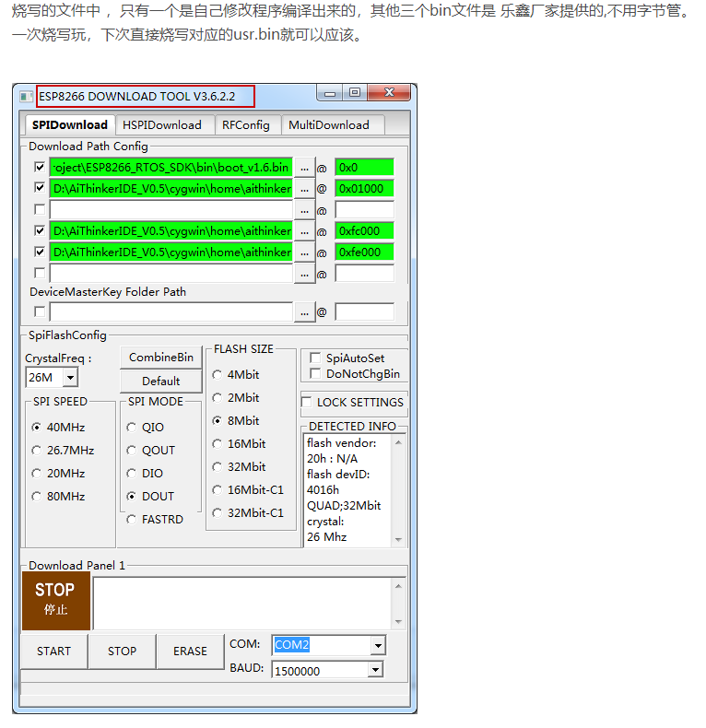The width and height of the screenshot is (706, 728).
Task: Open the MultiDownload tab
Action: click(x=328, y=125)
